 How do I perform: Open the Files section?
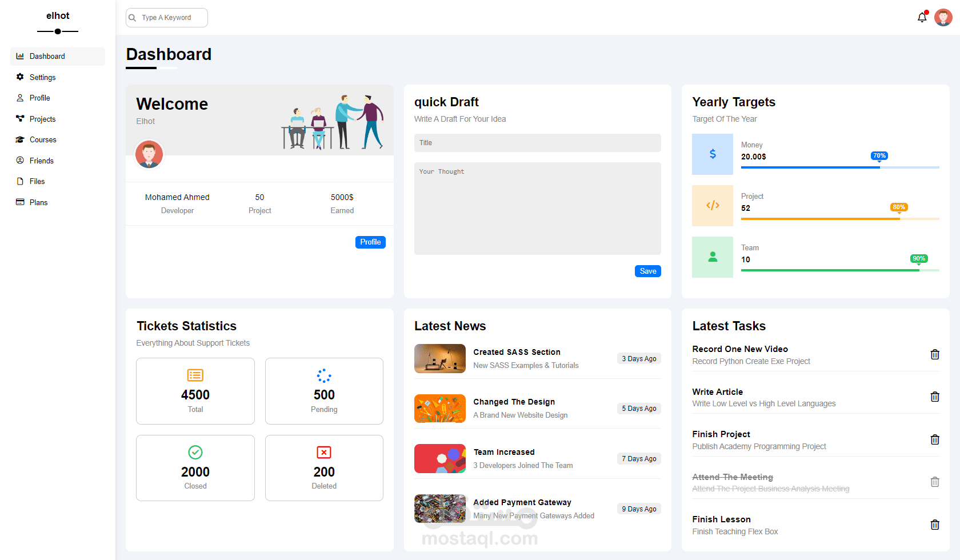point(38,181)
